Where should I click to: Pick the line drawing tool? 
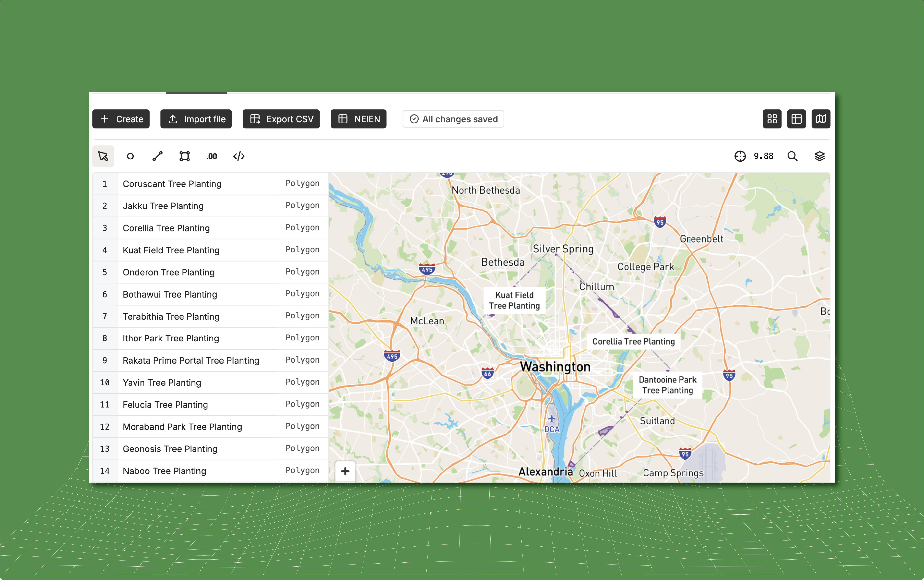157,156
